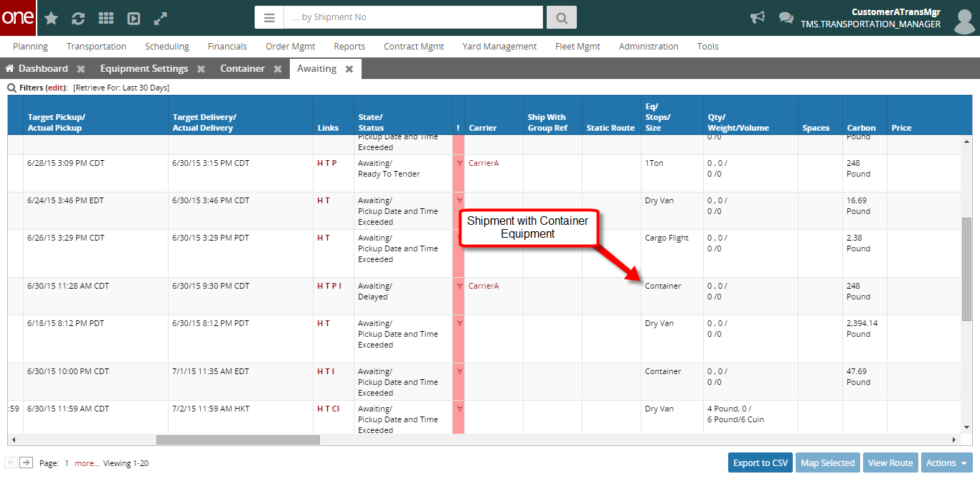
Task: Open the Yard Management menu
Action: [499, 47]
